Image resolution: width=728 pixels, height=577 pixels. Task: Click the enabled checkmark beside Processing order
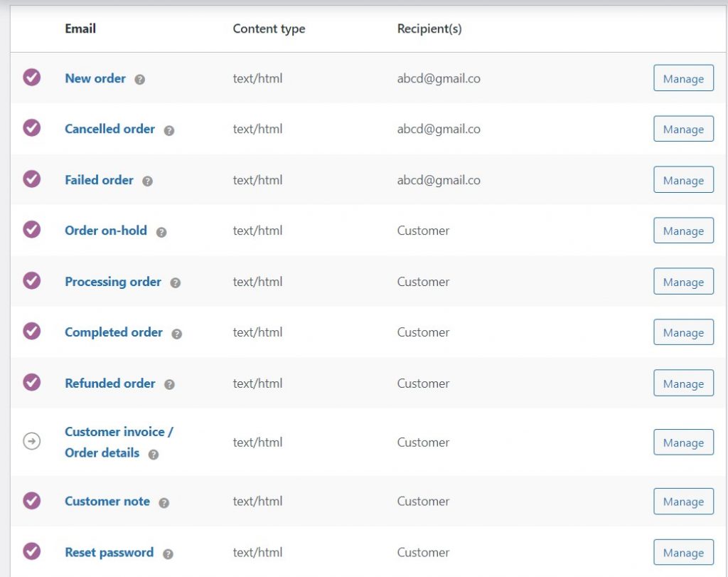tap(31, 280)
